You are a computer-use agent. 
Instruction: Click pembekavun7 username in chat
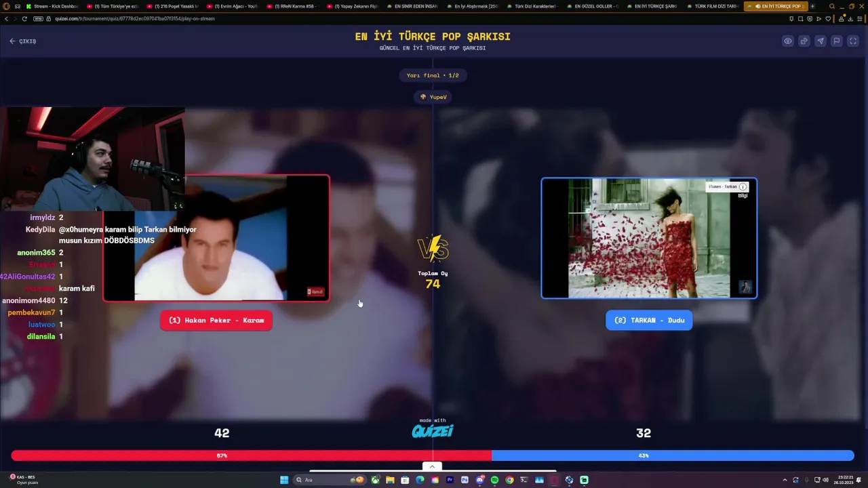point(31,312)
